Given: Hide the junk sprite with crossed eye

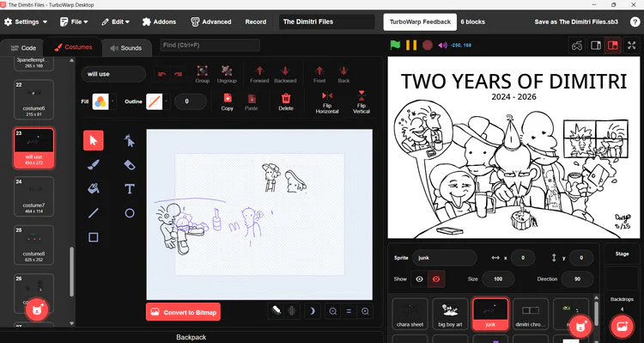Looking at the screenshot, I should [436, 279].
